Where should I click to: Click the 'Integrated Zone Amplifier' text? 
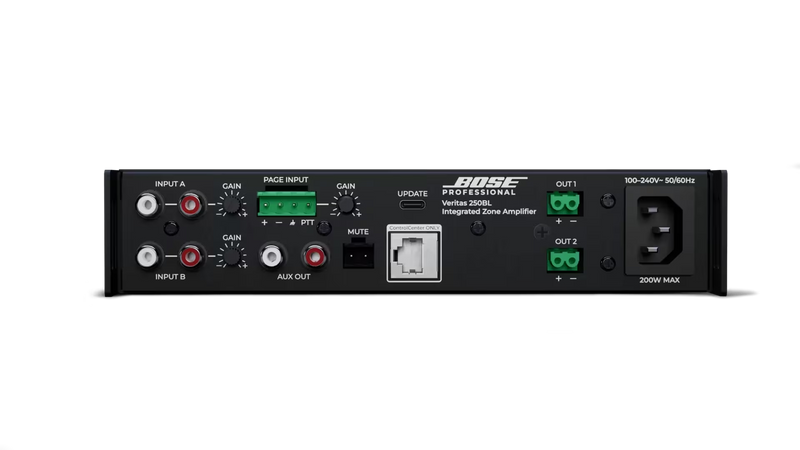(489, 211)
